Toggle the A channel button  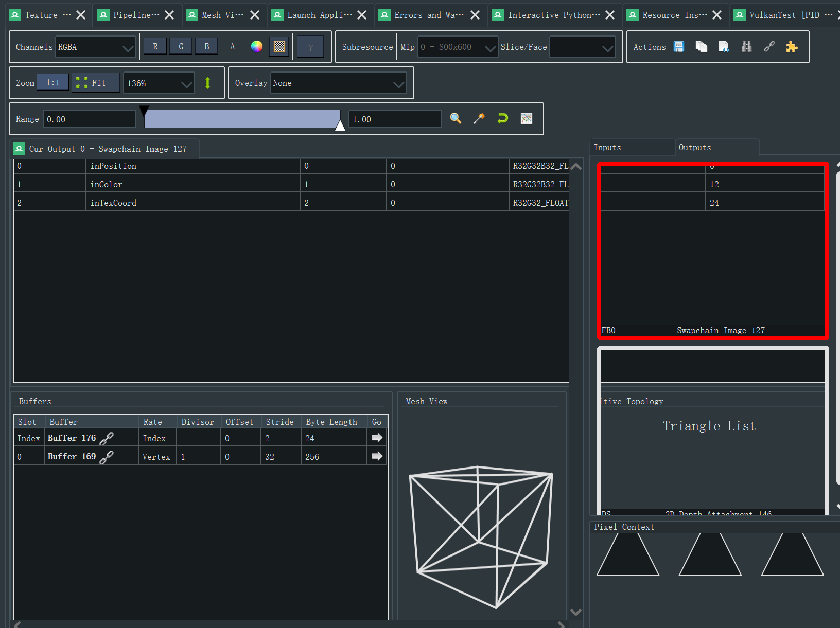tap(233, 47)
